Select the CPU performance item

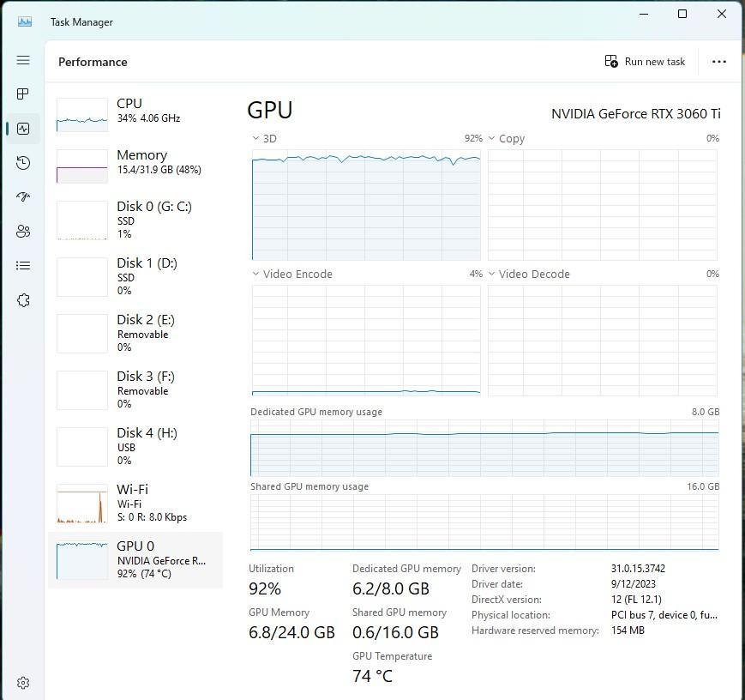(x=135, y=115)
